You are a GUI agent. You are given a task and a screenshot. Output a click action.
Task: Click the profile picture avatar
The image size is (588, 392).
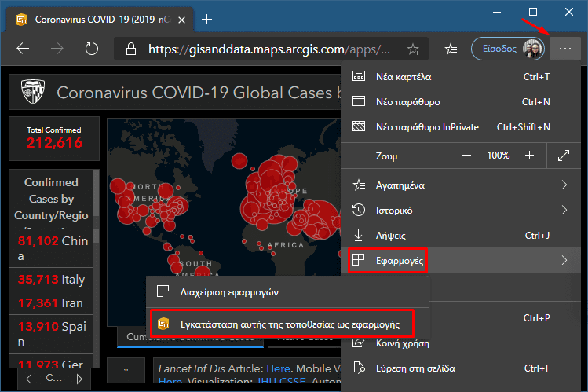tap(532, 49)
